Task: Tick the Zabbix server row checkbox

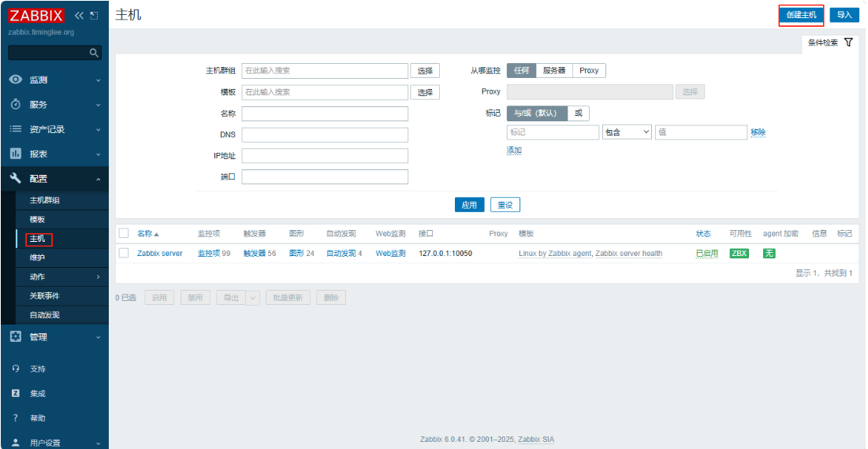Action: pyautogui.click(x=124, y=254)
